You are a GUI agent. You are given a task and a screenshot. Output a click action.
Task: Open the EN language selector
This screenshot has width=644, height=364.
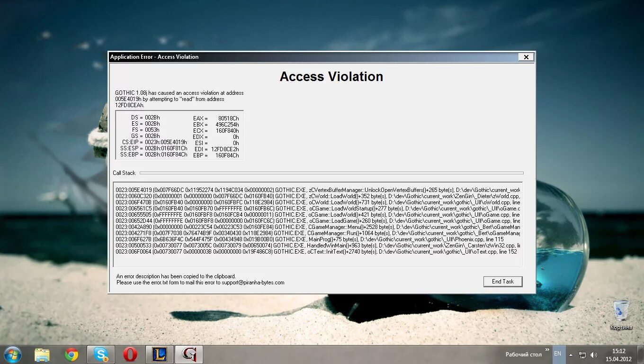[558, 354]
